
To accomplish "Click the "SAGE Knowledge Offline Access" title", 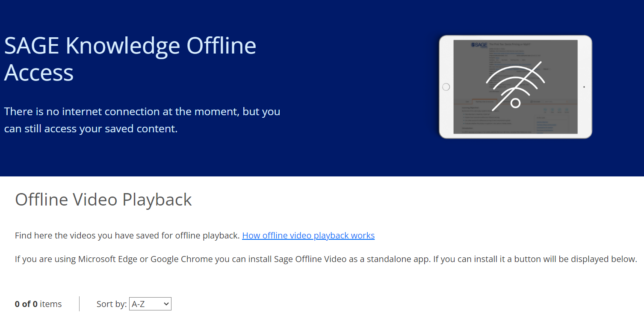I will coord(130,59).
